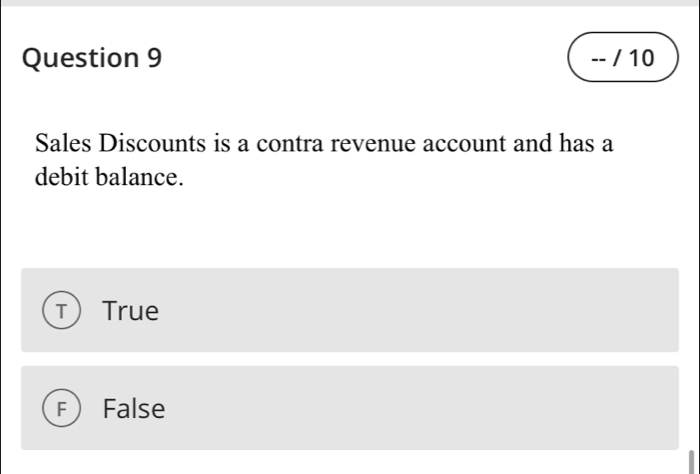This screenshot has height=474, width=700.
Task: Click the words 'and has a' in question
Action: 563,143
